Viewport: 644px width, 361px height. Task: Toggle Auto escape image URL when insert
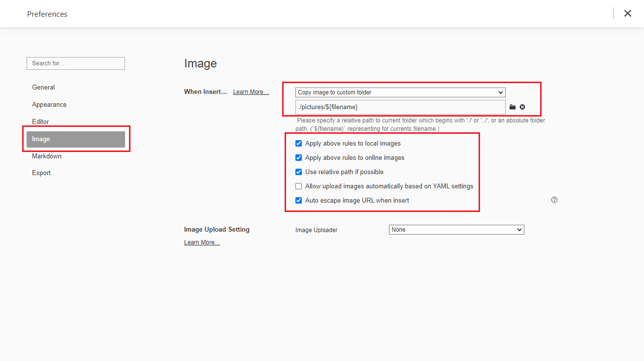[298, 201]
